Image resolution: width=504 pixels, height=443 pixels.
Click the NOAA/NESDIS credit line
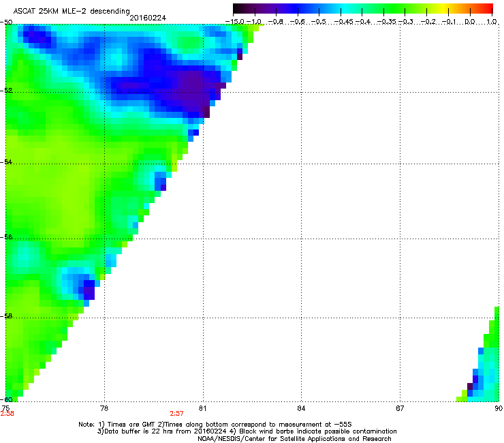pyautogui.click(x=294, y=439)
